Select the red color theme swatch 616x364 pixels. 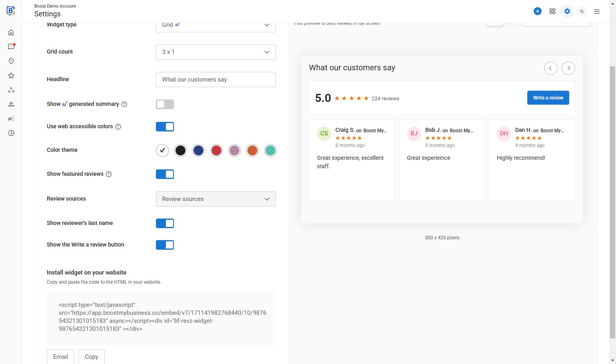(216, 151)
